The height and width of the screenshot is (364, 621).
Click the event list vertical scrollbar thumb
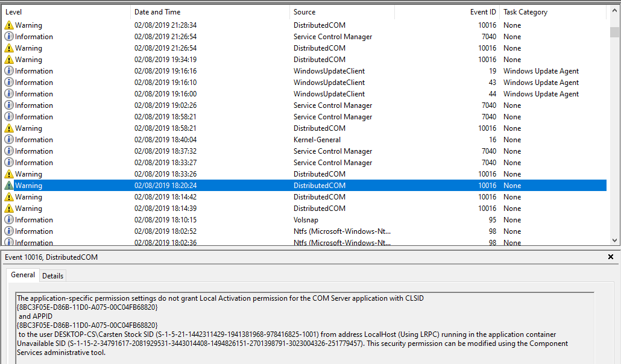point(614,32)
